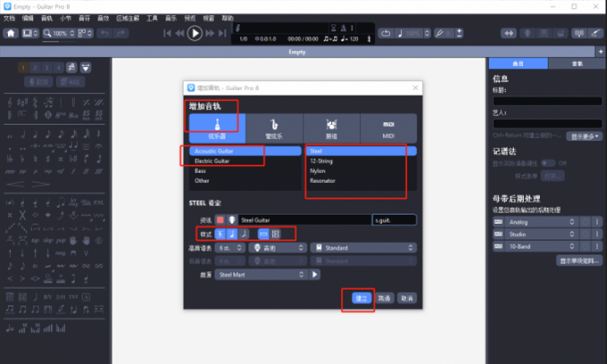The height and width of the screenshot is (364, 607).
Task: Click the red track color swatch
Action: coord(220,219)
